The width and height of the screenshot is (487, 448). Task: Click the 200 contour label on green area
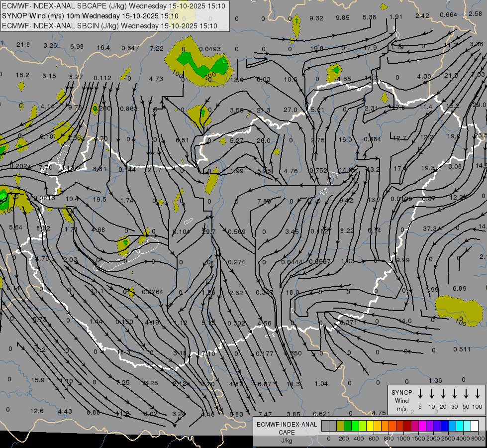210,76
